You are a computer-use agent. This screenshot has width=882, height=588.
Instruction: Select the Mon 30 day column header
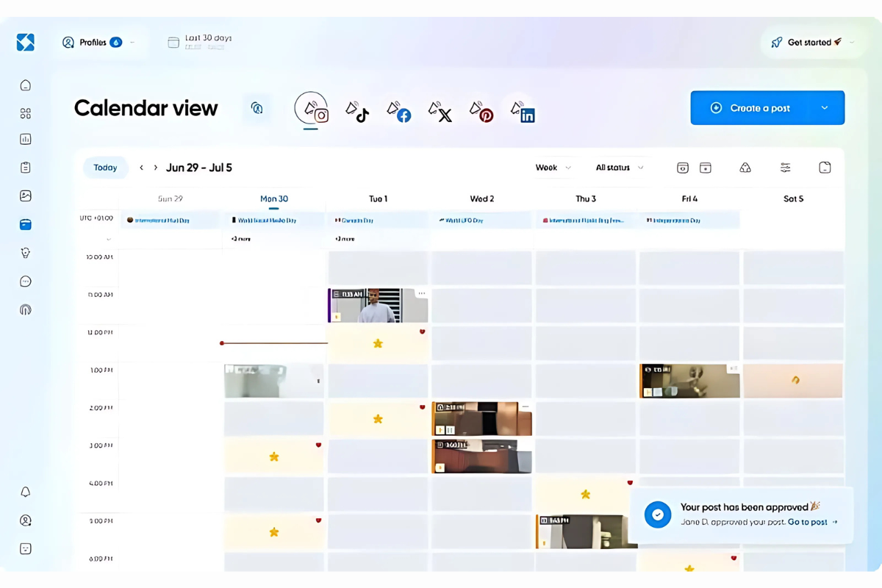274,199
